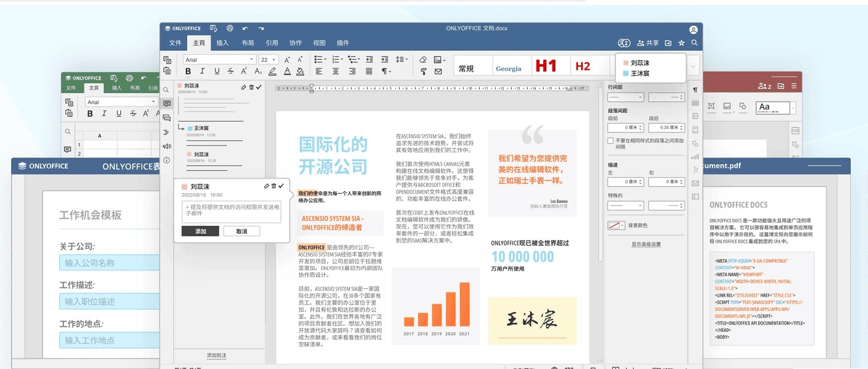Image resolution: width=868 pixels, height=369 pixels.
Task: Click the Superscript icon in the document editor
Action: pos(244,71)
